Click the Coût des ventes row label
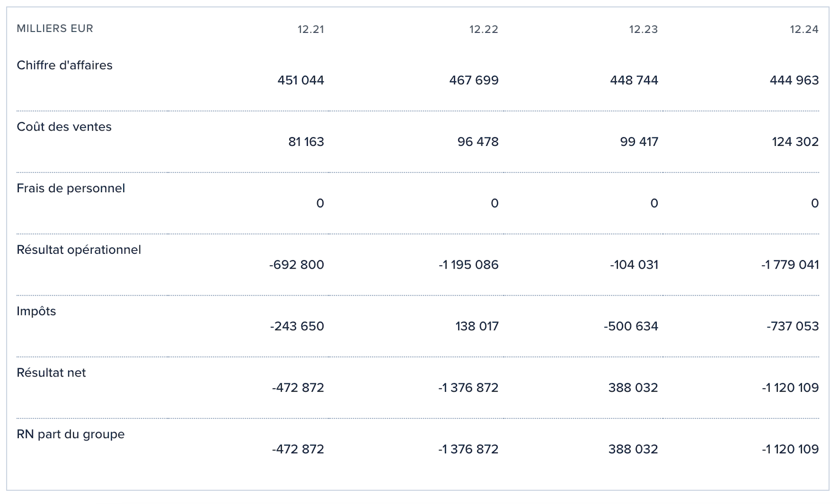Screen dimensions: 839x504 [64, 127]
